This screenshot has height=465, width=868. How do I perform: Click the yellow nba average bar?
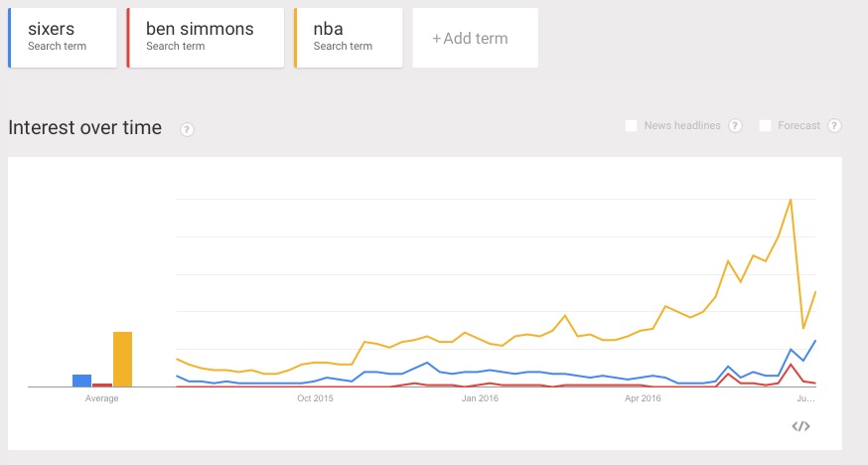(x=122, y=359)
